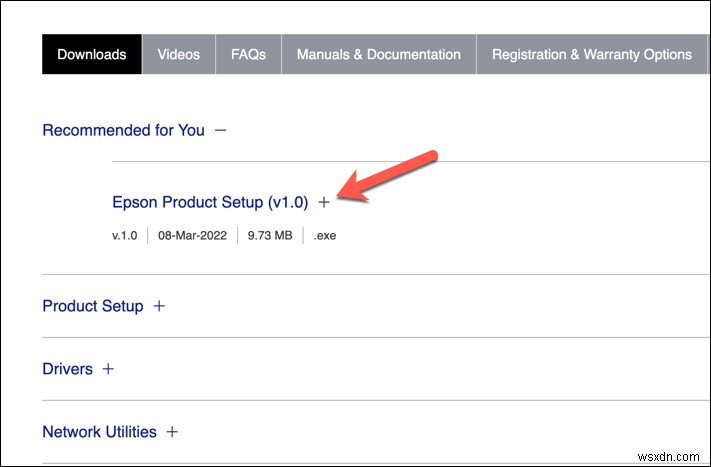Open the Downloads tab
Screen dimensions: 711x467
click(x=92, y=54)
